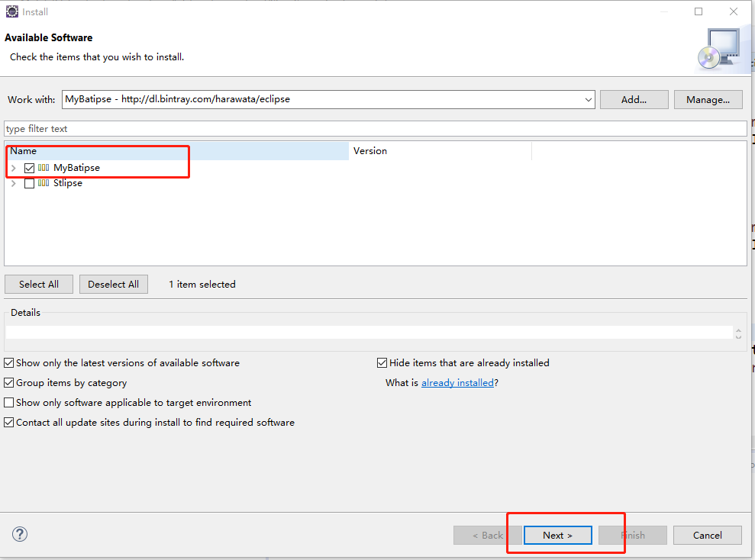Enable show only software applicable to target environment
Screen dimensions: 755x560
[x=8, y=402]
